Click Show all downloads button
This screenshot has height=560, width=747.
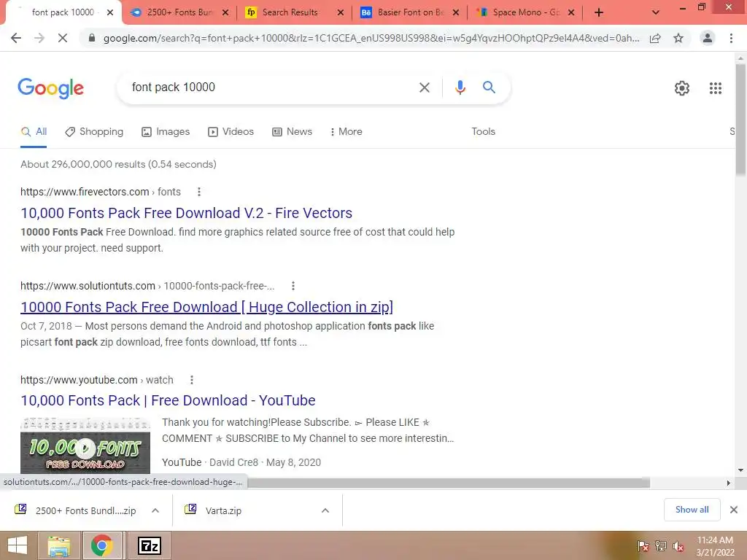[692, 510]
